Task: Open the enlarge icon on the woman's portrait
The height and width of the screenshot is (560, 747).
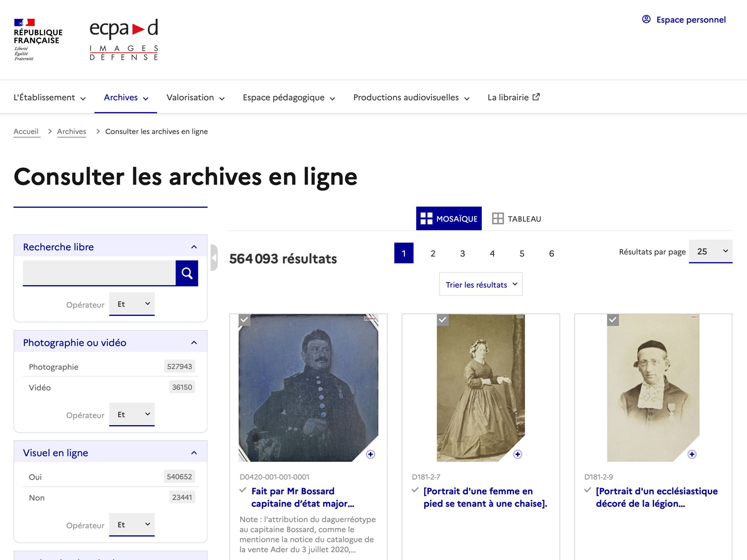Action: pos(518,454)
